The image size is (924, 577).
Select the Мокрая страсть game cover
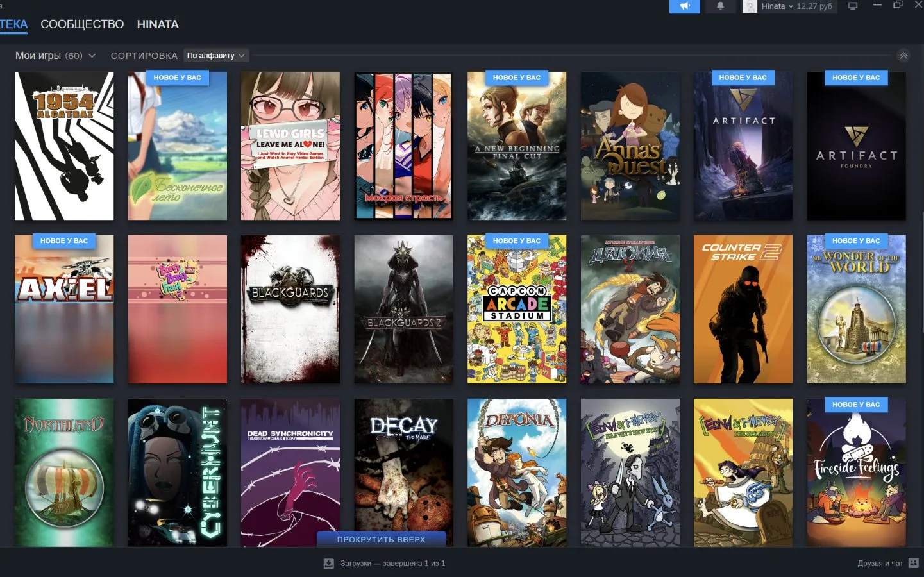click(403, 146)
